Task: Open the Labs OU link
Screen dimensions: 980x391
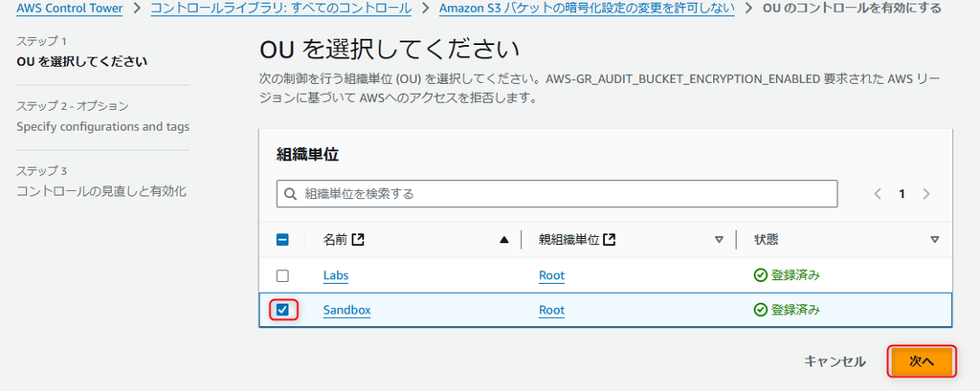Action: coord(336,275)
